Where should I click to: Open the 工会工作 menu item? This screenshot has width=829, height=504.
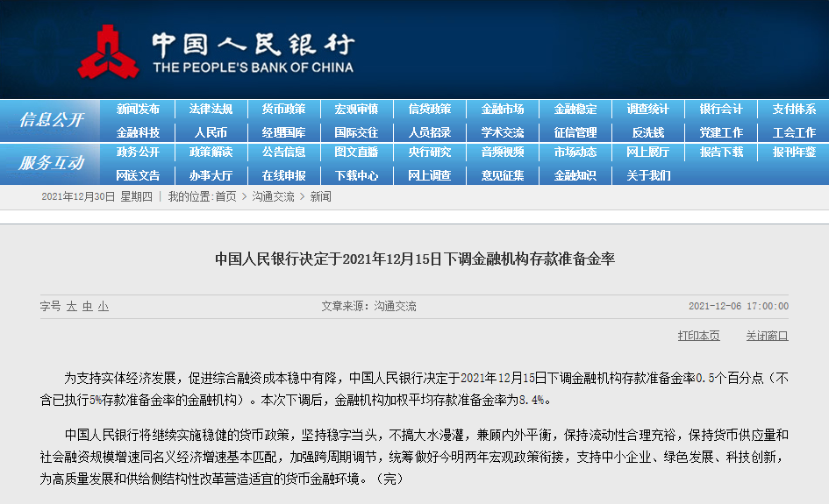pos(794,132)
